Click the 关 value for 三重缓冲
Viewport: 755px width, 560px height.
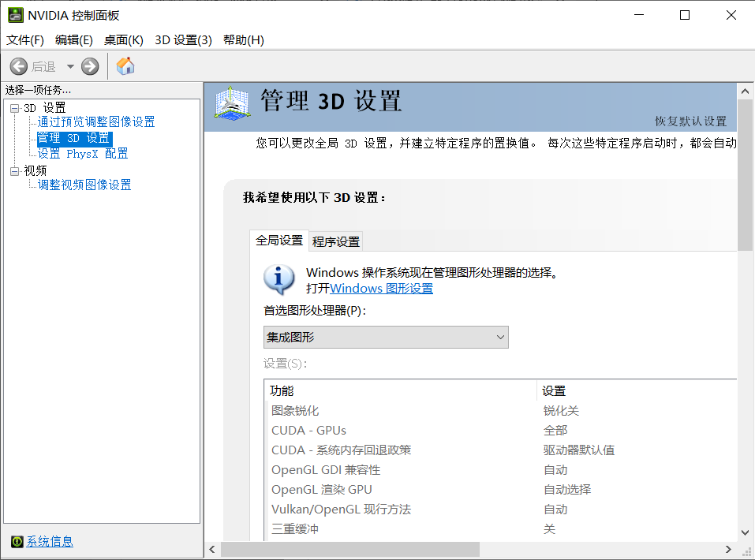pyautogui.click(x=549, y=529)
